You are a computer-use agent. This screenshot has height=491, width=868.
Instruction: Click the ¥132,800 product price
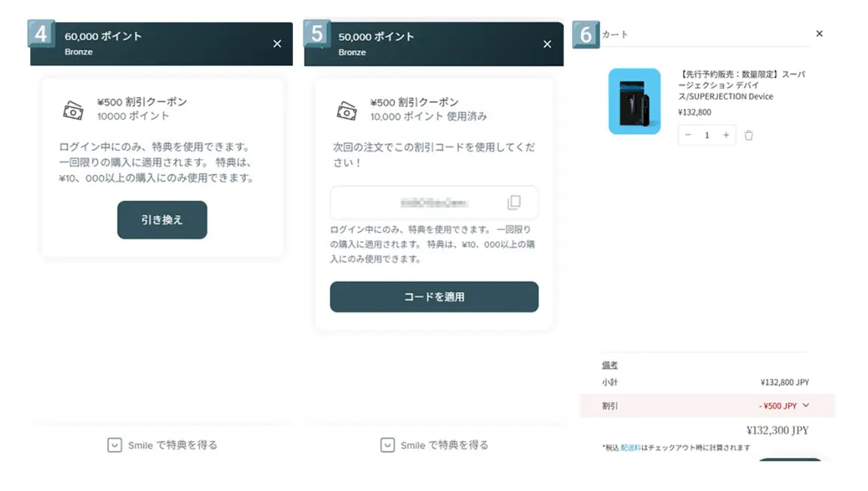[x=694, y=112]
